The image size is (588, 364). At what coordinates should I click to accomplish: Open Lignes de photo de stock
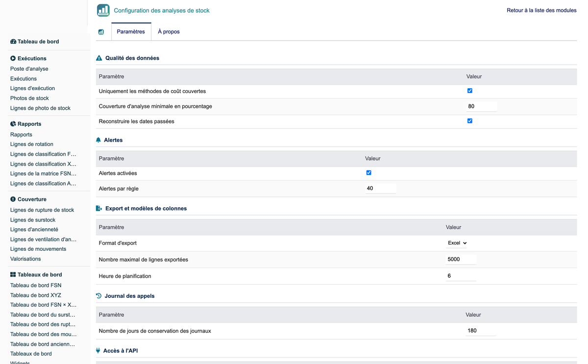pyautogui.click(x=40, y=108)
